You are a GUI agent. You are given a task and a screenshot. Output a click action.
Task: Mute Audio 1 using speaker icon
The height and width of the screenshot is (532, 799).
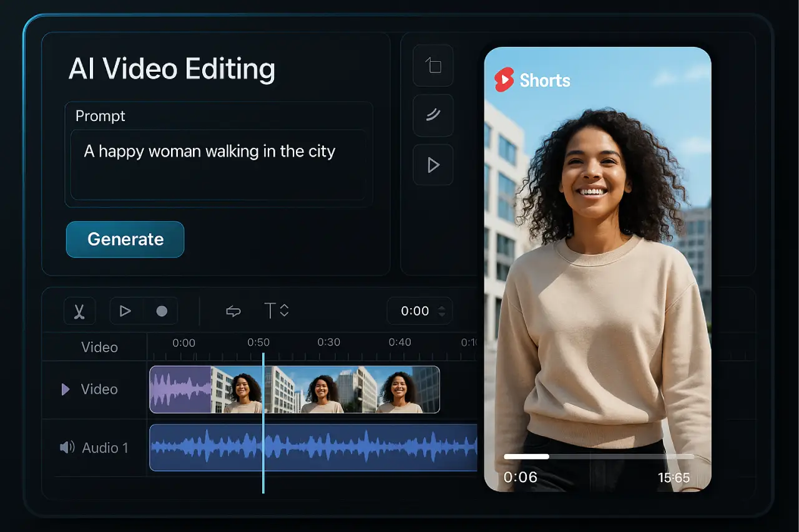(x=67, y=448)
